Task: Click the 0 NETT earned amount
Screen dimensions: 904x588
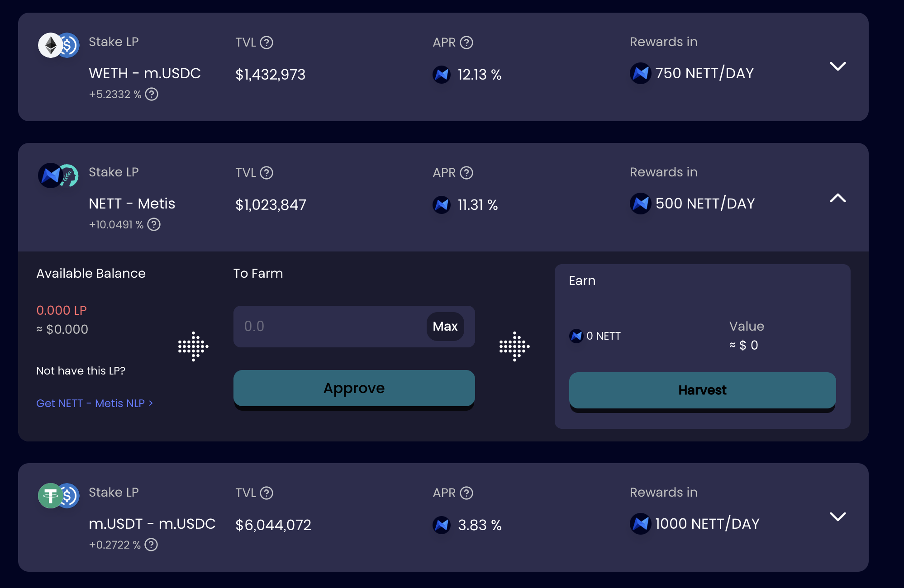Action: pyautogui.click(x=604, y=336)
